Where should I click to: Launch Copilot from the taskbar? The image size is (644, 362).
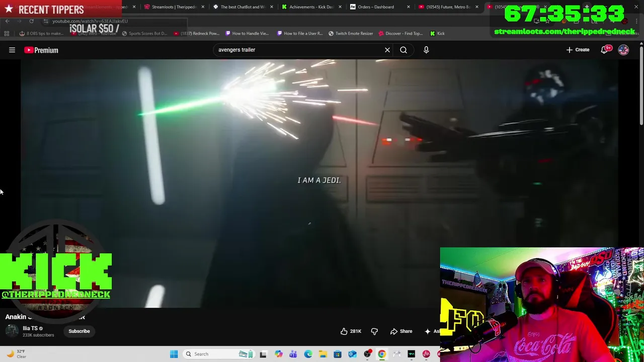[x=278, y=354]
